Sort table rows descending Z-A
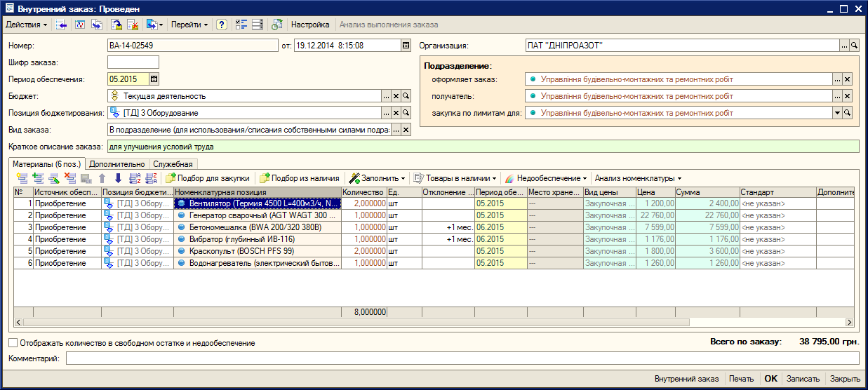The width and height of the screenshot is (868, 390). click(x=150, y=178)
